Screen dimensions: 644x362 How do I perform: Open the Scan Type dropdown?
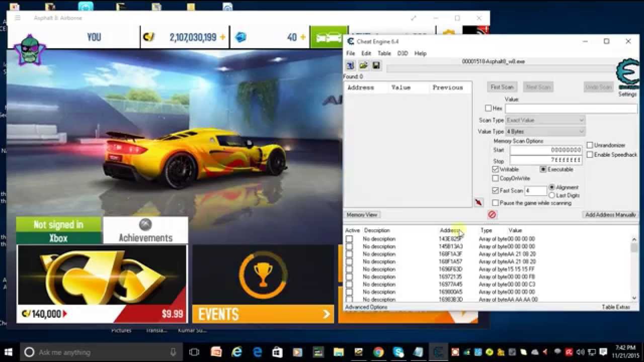coord(545,120)
